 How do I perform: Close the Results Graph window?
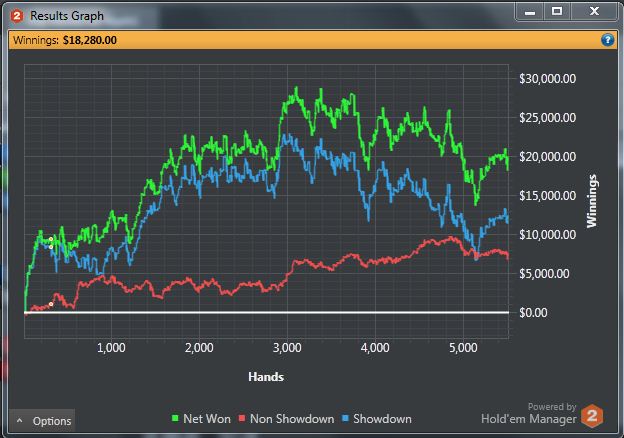(x=594, y=12)
